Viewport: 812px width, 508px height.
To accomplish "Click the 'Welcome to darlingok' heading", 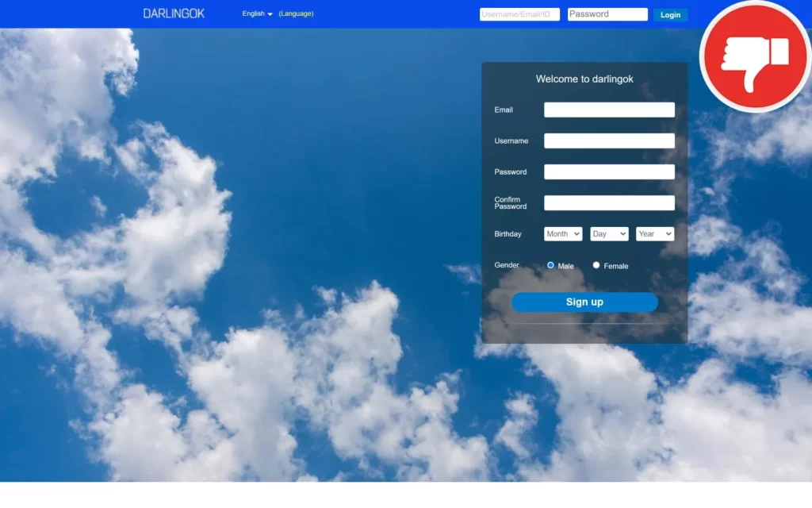I will point(584,79).
